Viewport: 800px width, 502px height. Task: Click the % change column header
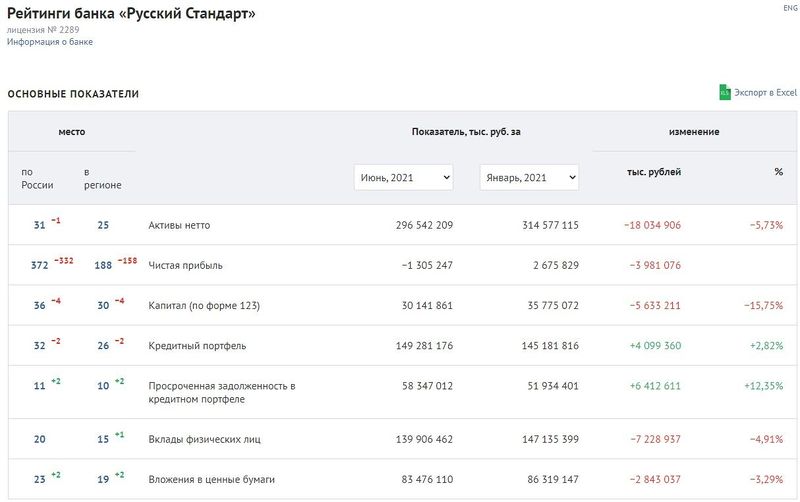[x=779, y=171]
